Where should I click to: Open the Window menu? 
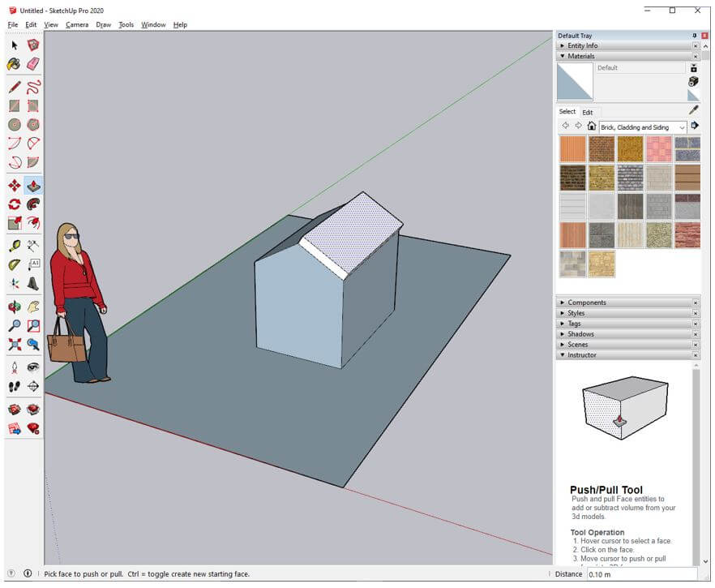[x=153, y=24]
